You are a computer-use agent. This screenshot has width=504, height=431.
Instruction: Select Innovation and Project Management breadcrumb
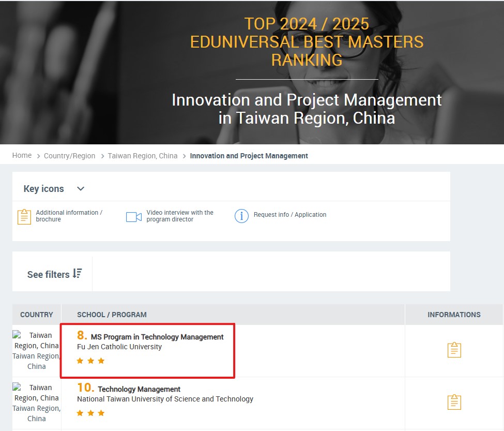(249, 156)
